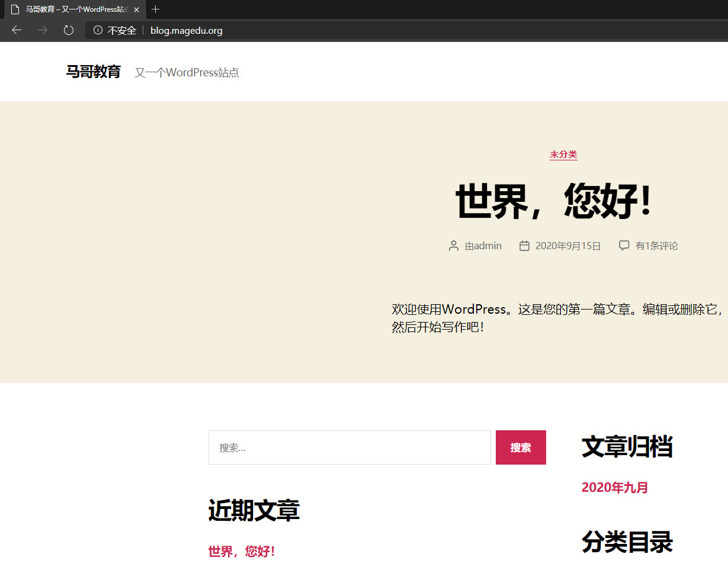Click the address bar showing blog.magedu.org
The image size is (728, 567).
click(x=406, y=30)
